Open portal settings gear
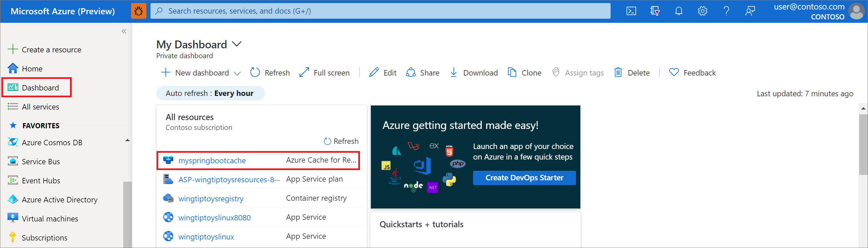Image resolution: width=868 pixels, height=248 pixels. pyautogui.click(x=703, y=11)
